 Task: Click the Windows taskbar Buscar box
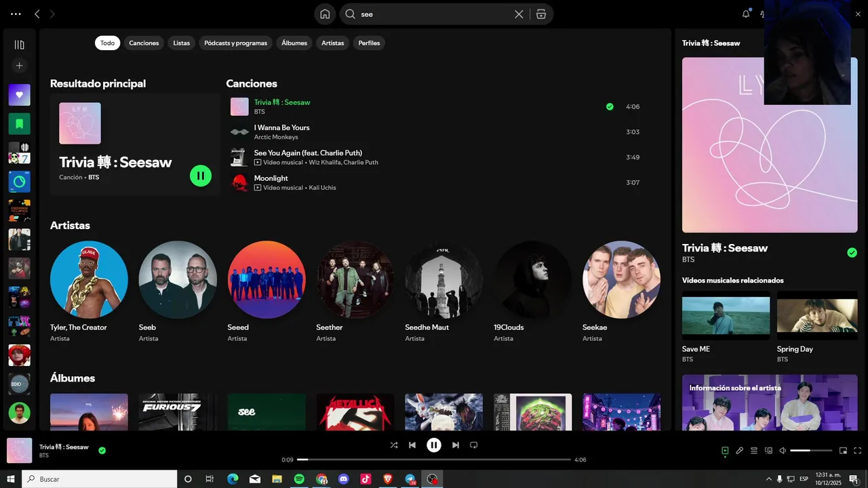100,479
